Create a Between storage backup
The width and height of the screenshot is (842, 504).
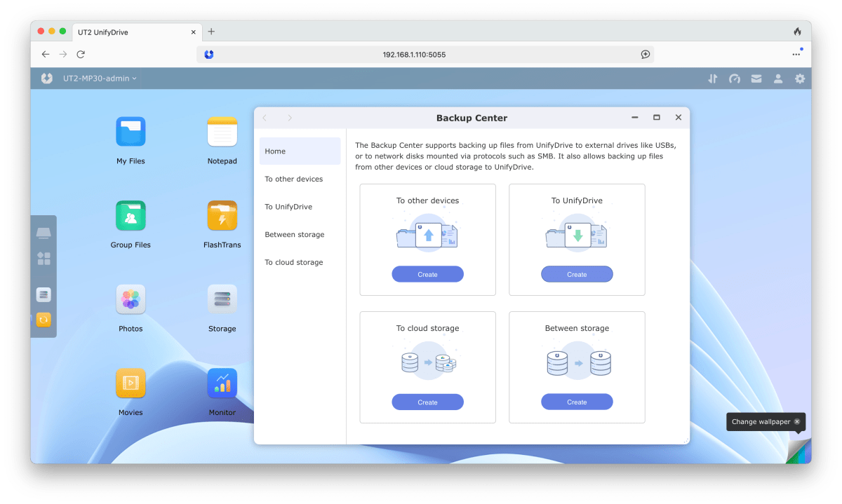(x=577, y=402)
